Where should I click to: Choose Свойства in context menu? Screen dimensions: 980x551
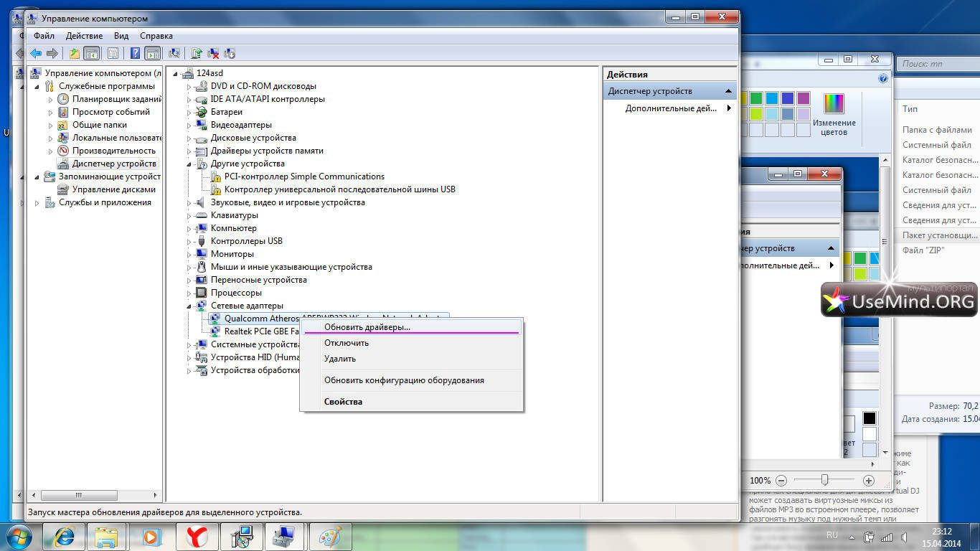[x=412, y=402]
